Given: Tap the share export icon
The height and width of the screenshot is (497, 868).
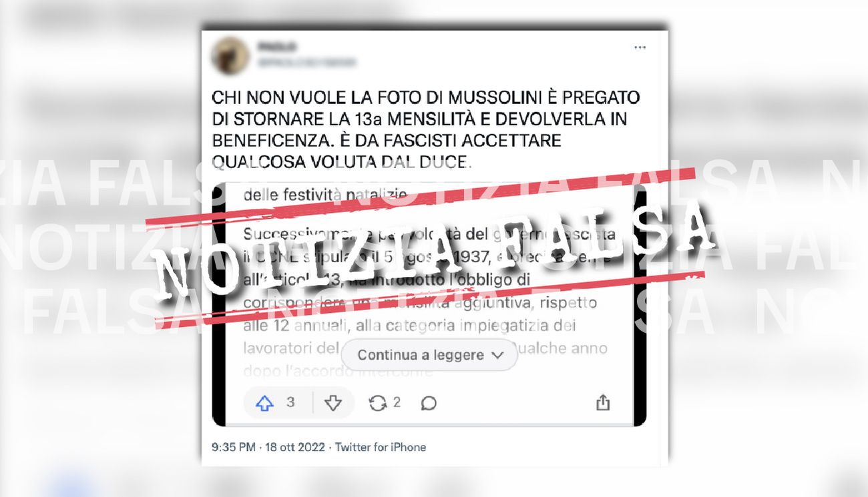Looking at the screenshot, I should (x=602, y=402).
